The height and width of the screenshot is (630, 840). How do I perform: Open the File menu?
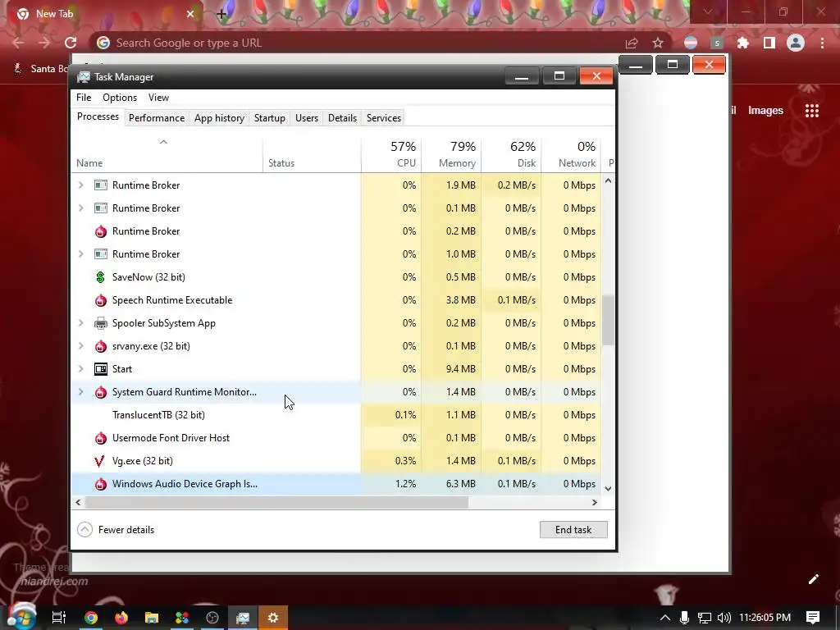84,98
